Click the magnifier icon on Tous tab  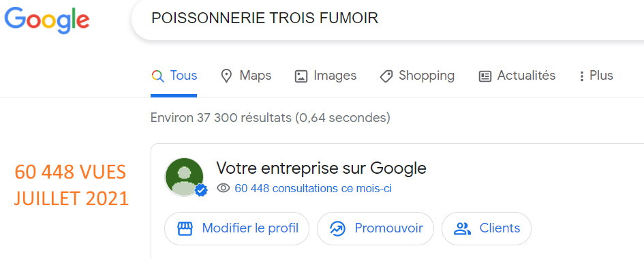[x=157, y=76]
